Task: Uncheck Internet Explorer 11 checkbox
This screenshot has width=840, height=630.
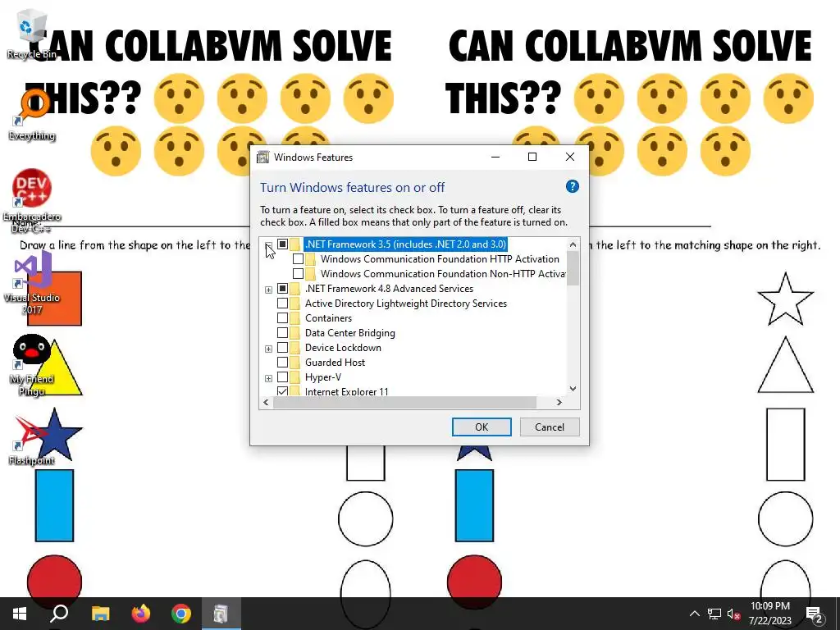Action: pyautogui.click(x=282, y=391)
